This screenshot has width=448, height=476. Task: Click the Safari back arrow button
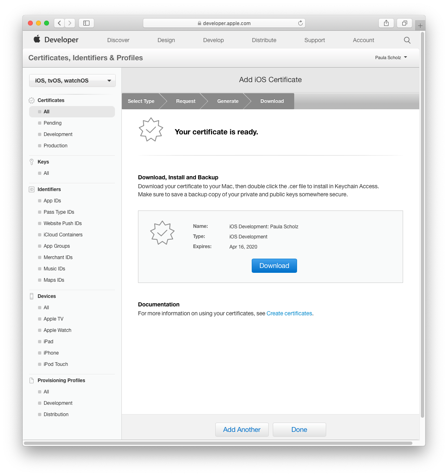coord(59,23)
